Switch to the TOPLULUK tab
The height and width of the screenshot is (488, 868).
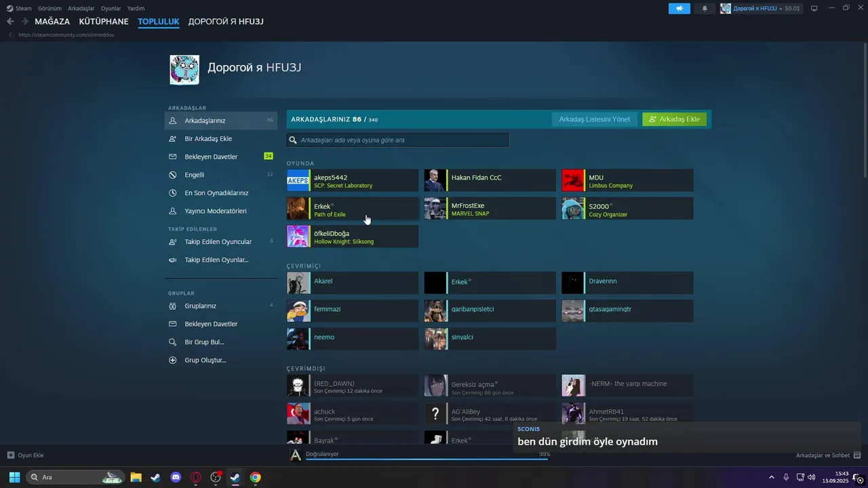click(159, 22)
